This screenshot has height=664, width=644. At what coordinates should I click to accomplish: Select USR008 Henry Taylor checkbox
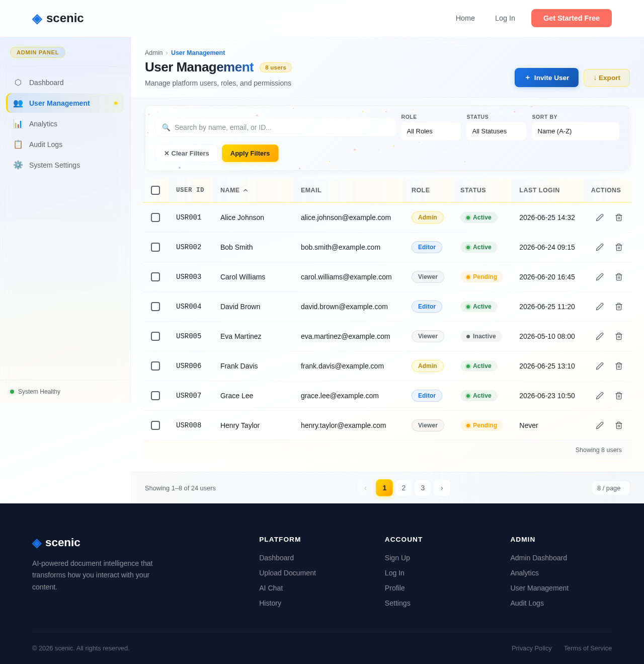(155, 425)
